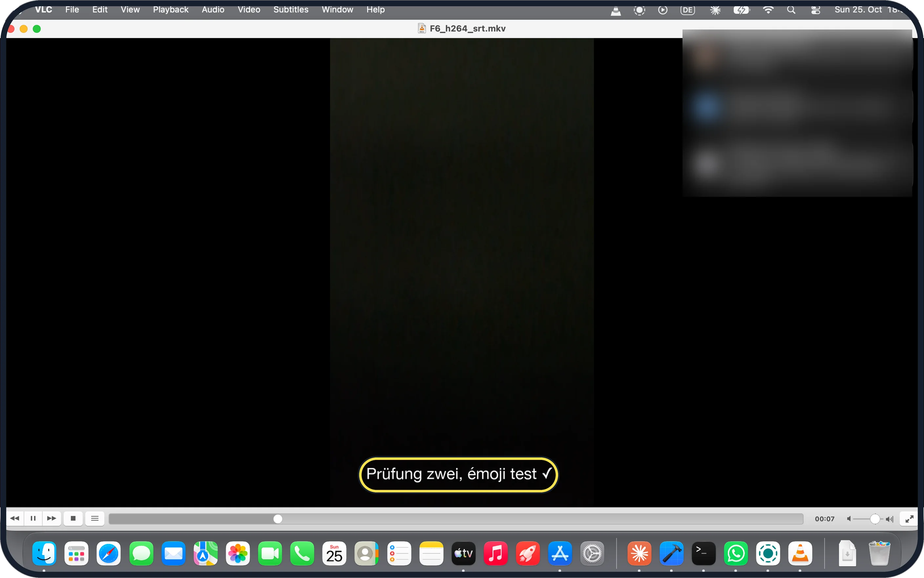The image size is (924, 578).
Task: Open the Playback menu
Action: tap(171, 10)
